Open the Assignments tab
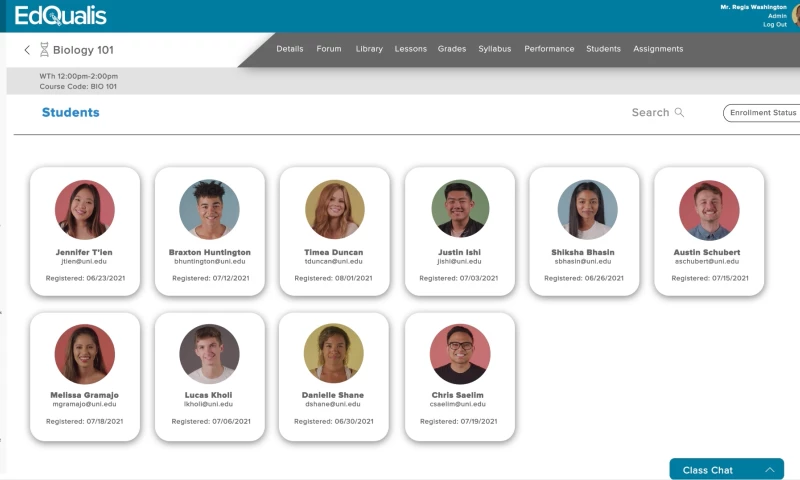The image size is (800, 480). [x=658, y=49]
